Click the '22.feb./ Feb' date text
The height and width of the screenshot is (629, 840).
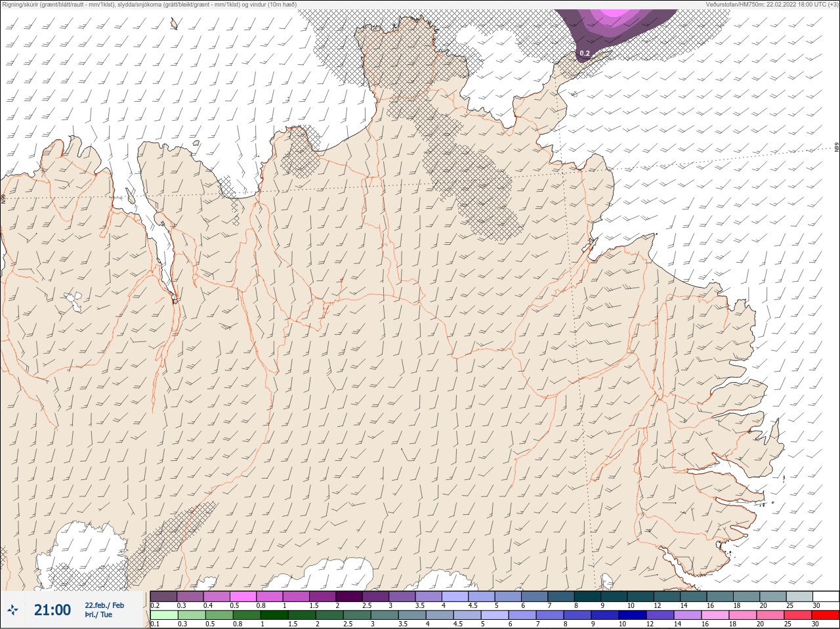coord(104,605)
